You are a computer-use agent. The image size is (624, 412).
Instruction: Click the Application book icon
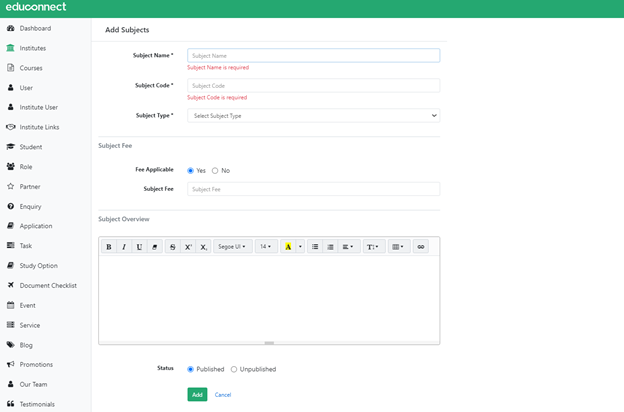11,226
